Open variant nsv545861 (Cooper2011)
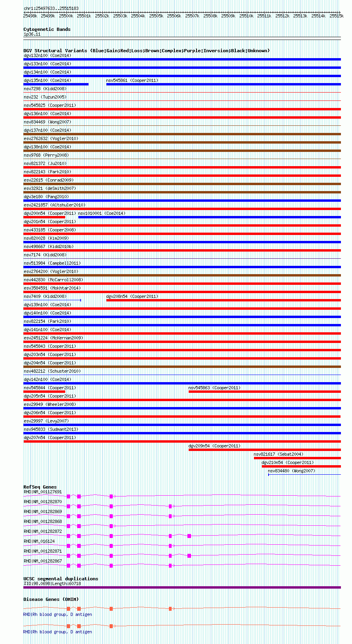This screenshot has height=644, width=352. (x=132, y=80)
